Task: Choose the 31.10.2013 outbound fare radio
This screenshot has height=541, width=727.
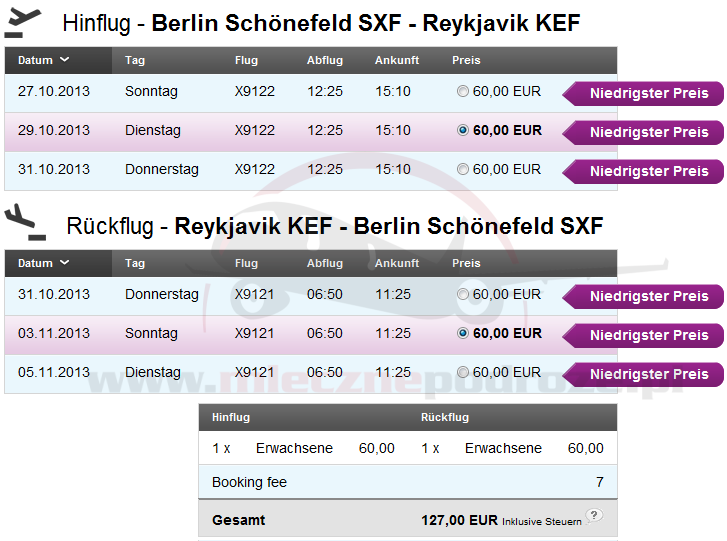Action: [462, 170]
